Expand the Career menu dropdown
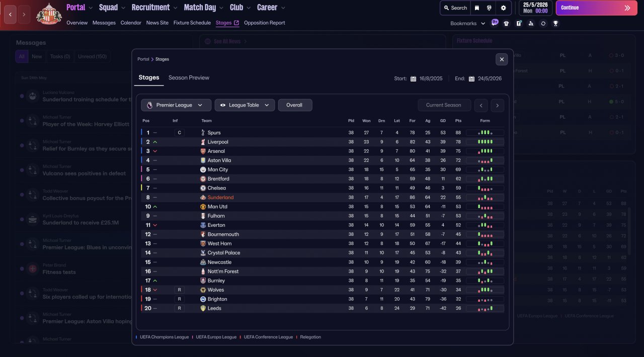The height and width of the screenshot is (357, 644). 283,8
